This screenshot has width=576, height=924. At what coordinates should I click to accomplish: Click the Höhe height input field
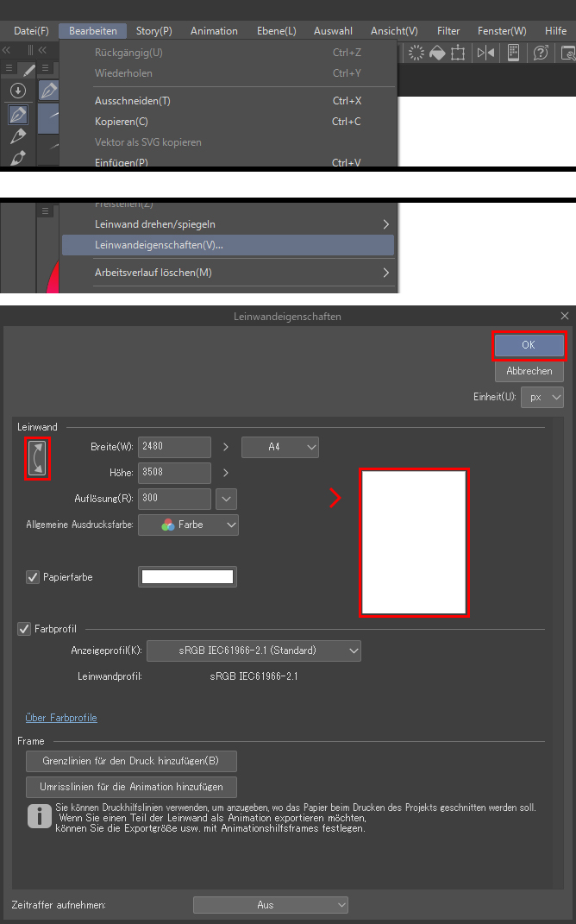[x=174, y=473]
